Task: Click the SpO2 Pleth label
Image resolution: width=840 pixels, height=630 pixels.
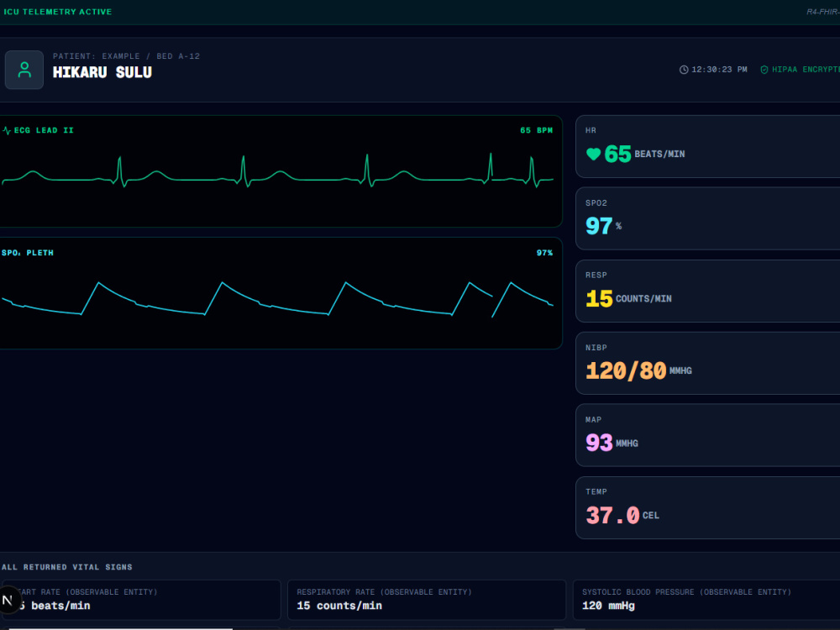Action: (28, 253)
